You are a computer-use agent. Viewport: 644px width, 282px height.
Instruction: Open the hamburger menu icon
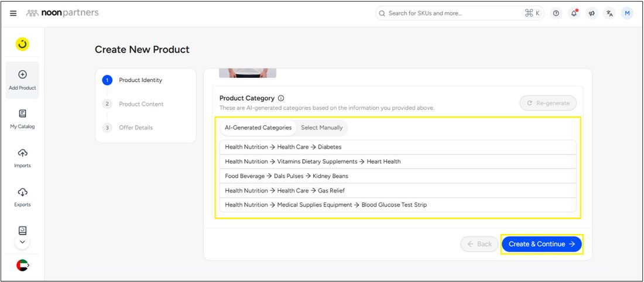(13, 13)
